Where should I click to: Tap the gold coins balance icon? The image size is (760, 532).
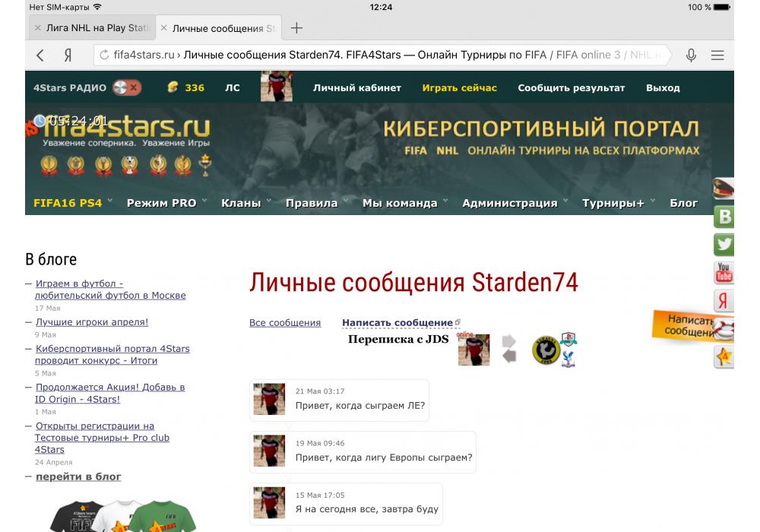click(173, 87)
